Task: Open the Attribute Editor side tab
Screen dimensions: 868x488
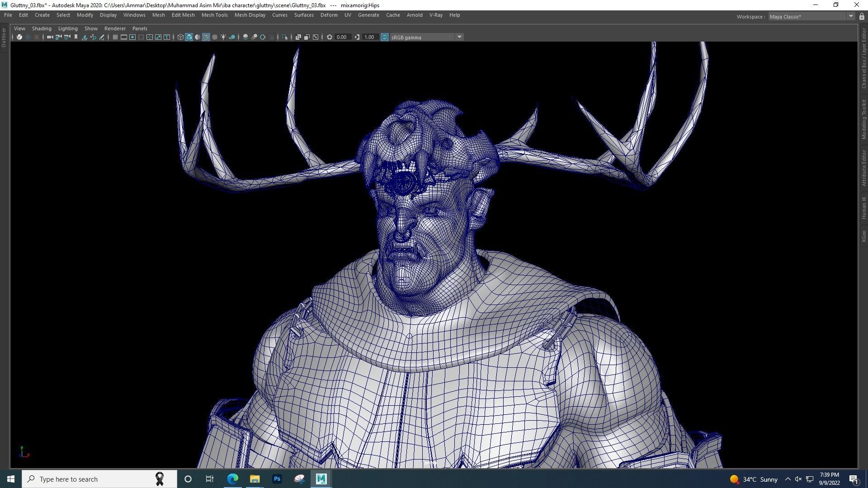Action: click(863, 168)
